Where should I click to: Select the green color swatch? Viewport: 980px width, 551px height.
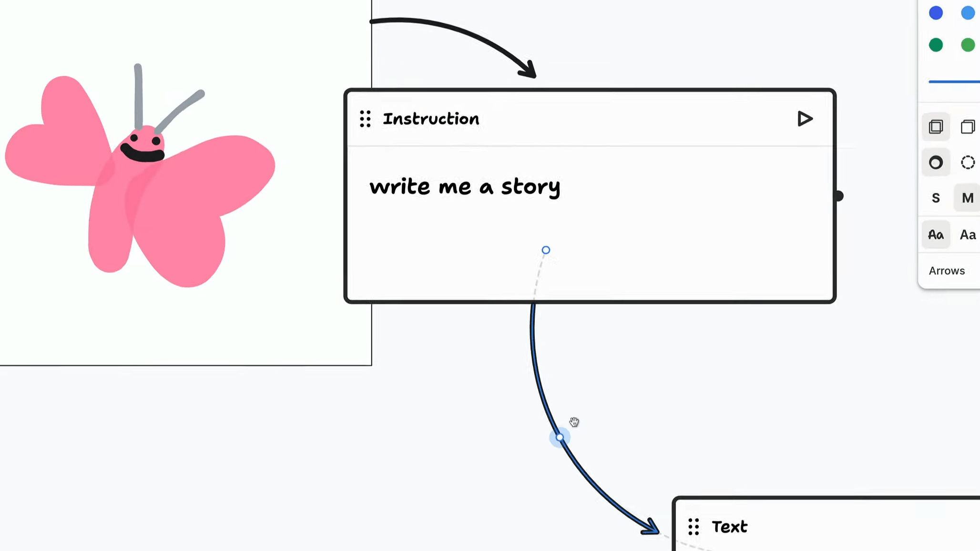click(936, 44)
